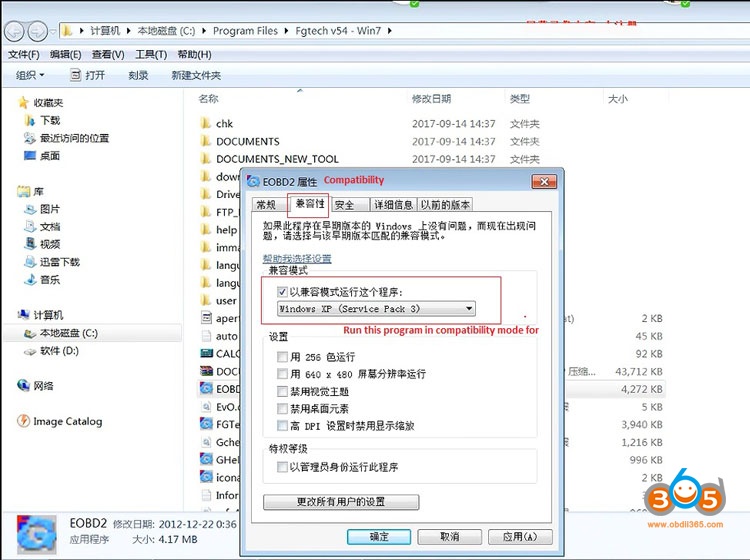Select the DOCUMENTS_NEW_TOOL folder icon
The image size is (750, 560).
click(206, 159)
